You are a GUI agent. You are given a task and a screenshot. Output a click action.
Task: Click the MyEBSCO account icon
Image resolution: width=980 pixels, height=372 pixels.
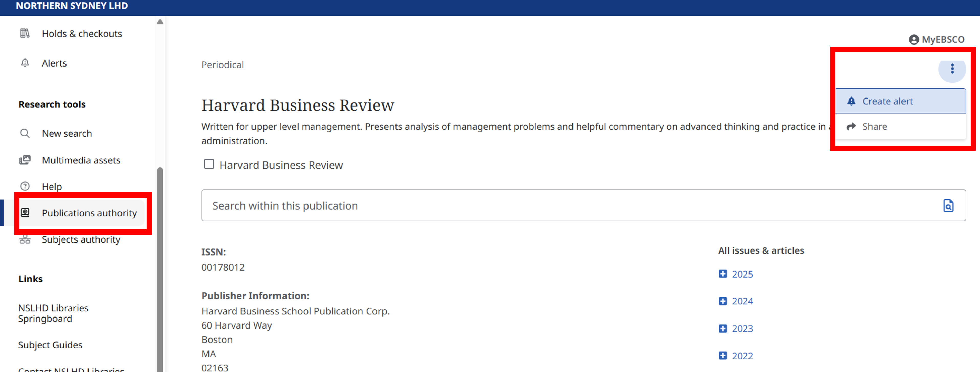914,39
